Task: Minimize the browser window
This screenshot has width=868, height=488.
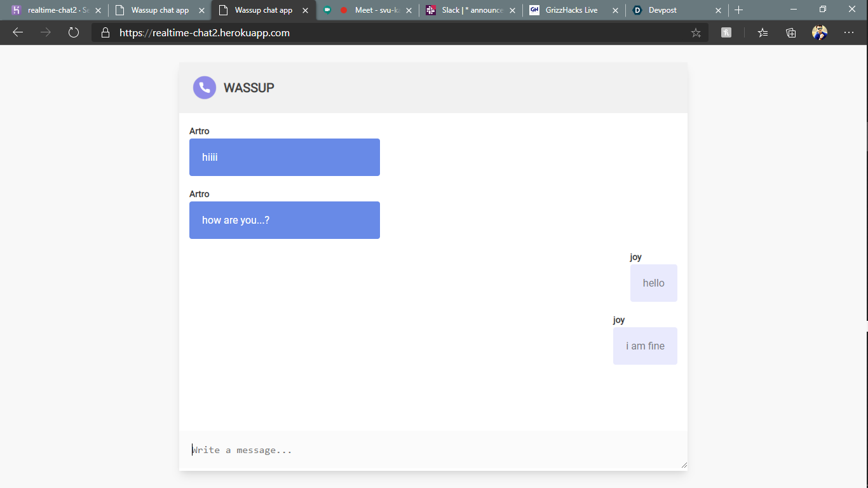Action: pos(794,10)
